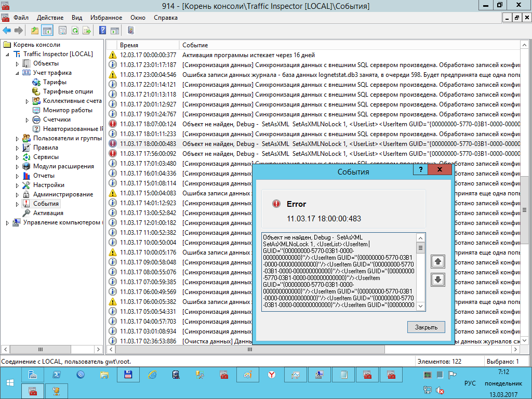This screenshot has width=532, height=399.
Task: Select the Отчеты tree item
Action: [44, 176]
